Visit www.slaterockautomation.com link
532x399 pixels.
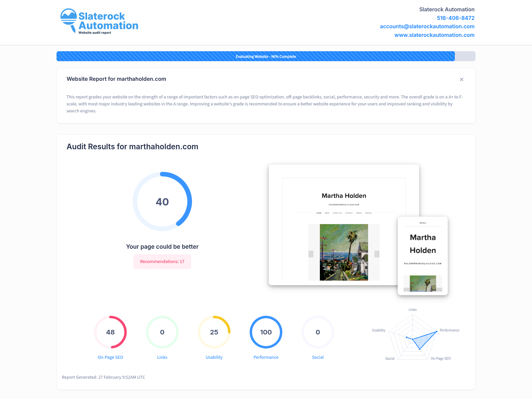coord(434,35)
